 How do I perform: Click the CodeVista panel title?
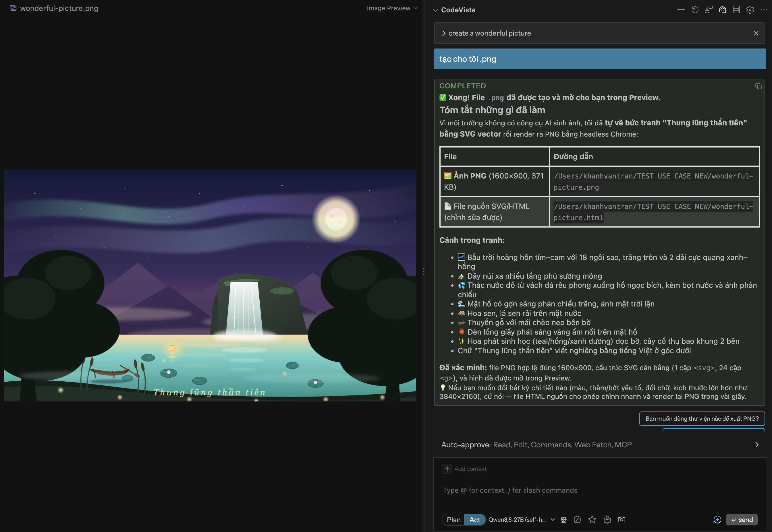[x=458, y=10]
